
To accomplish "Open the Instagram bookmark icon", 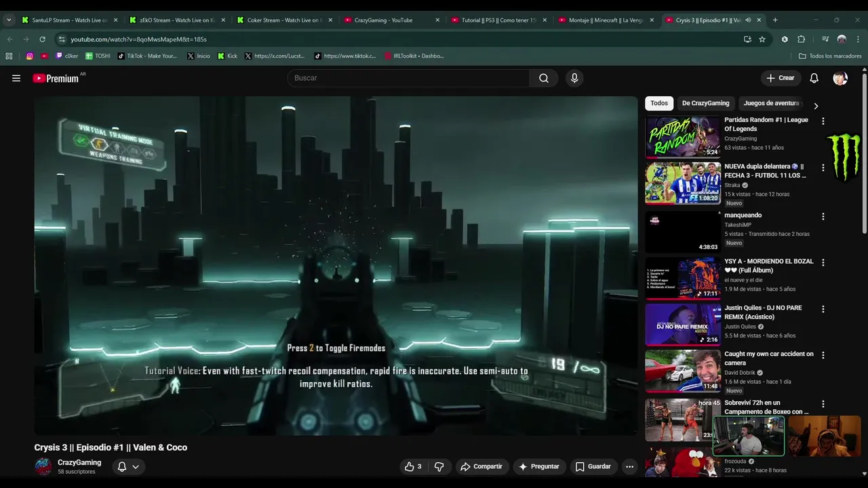I will tap(29, 56).
